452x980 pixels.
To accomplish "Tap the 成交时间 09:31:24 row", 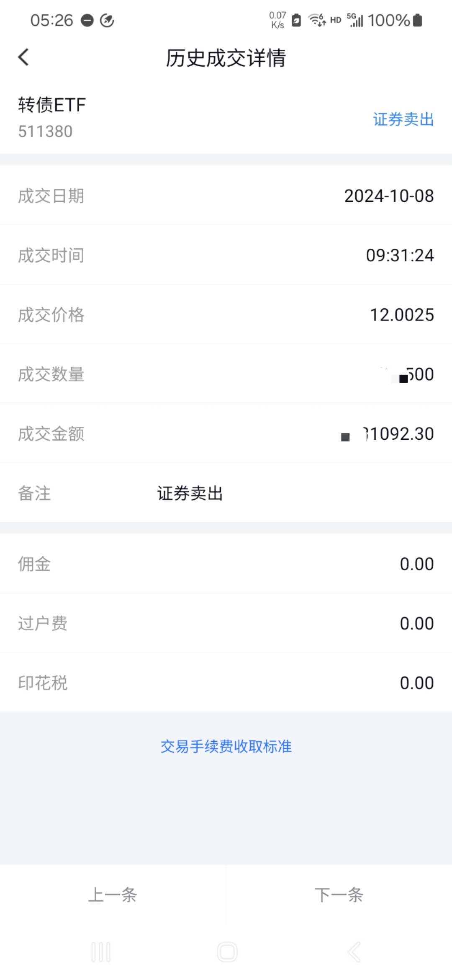I will tap(226, 255).
